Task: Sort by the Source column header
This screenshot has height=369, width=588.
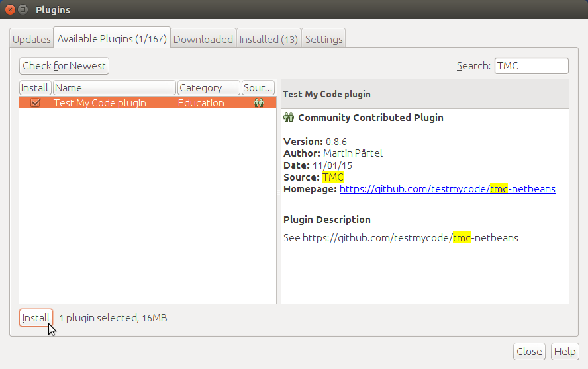Action: (x=258, y=88)
